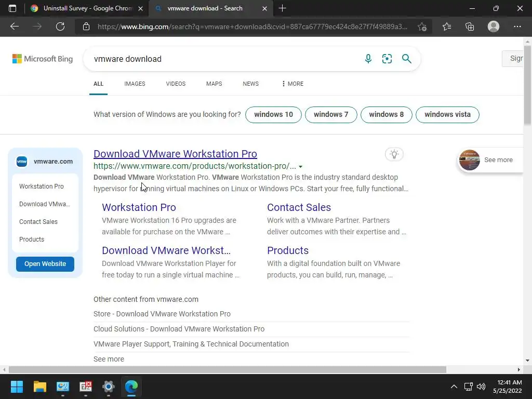Screen dimensions: 532x399
Task: Choose the windows 10 suggestion chip
Action: click(x=273, y=115)
